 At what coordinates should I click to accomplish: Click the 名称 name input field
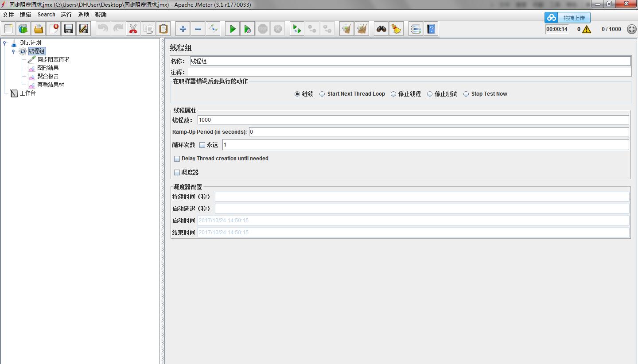(x=410, y=61)
